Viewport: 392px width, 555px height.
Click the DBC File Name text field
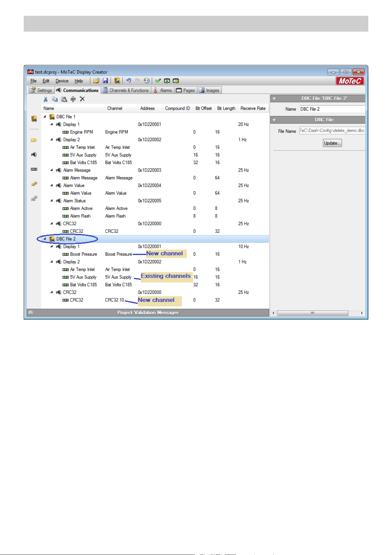coord(332,131)
